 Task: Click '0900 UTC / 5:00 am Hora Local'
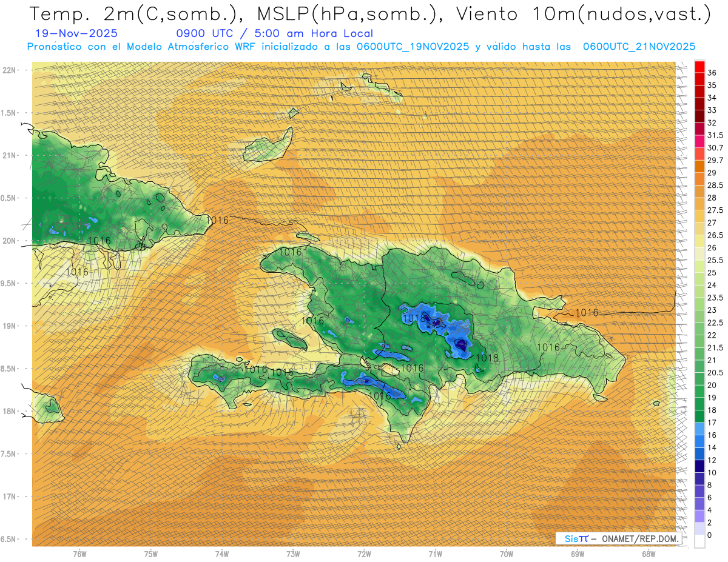point(274,34)
